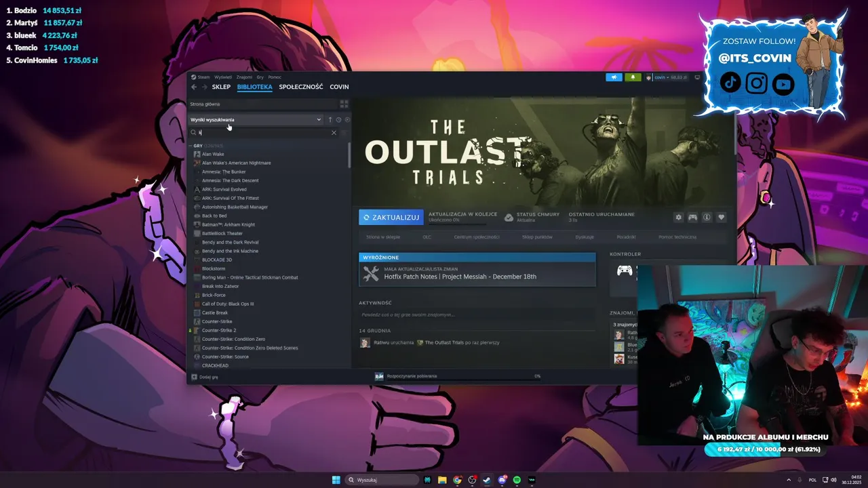Open the SPOŁECZNOŚĆ tab
The image size is (868, 488).
301,87
